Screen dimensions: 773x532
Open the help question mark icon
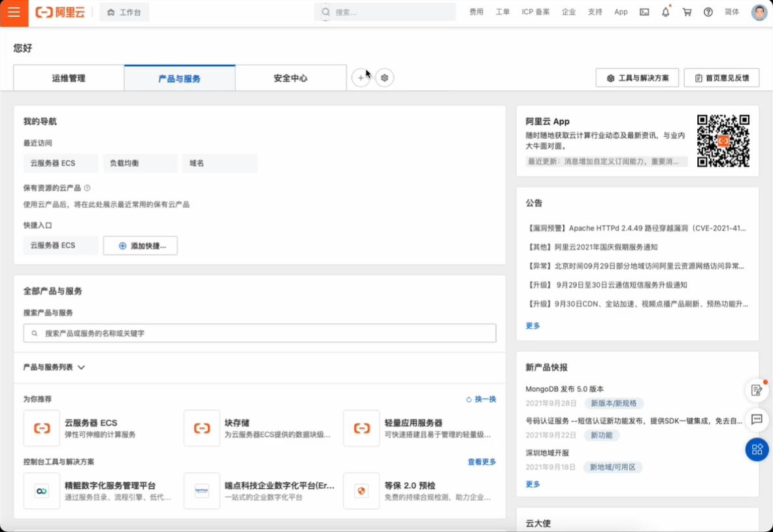708,12
